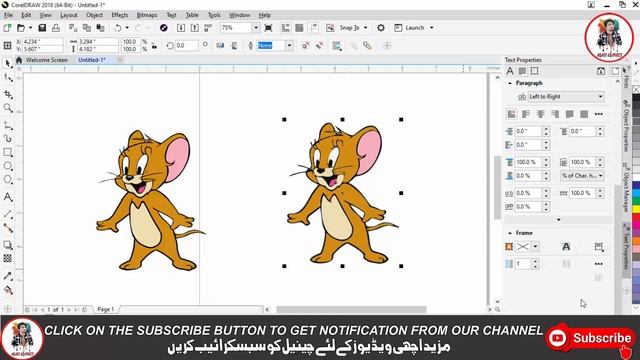This screenshot has width=640, height=360.
Task: Open Launch dropdown
Action: [x=431, y=28]
